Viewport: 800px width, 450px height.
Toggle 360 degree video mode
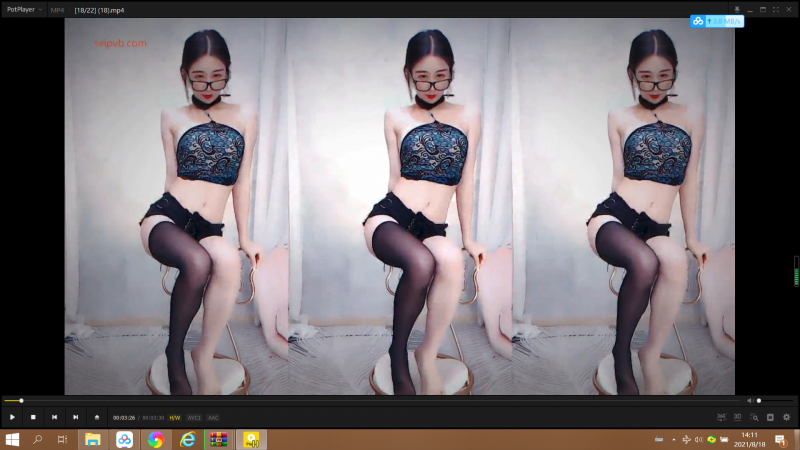[x=721, y=417]
